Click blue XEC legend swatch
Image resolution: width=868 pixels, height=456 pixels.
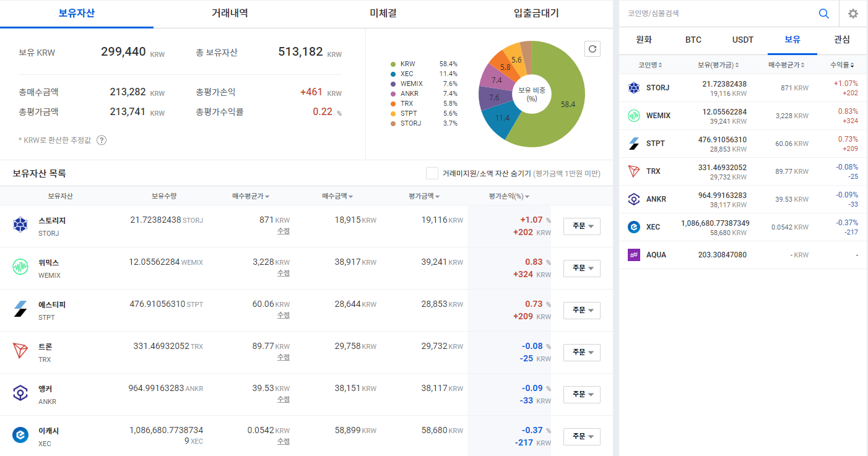[x=393, y=74]
